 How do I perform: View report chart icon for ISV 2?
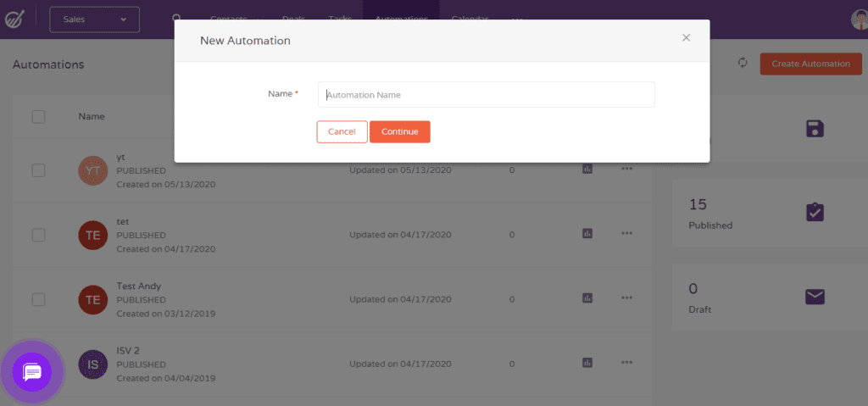(587, 363)
